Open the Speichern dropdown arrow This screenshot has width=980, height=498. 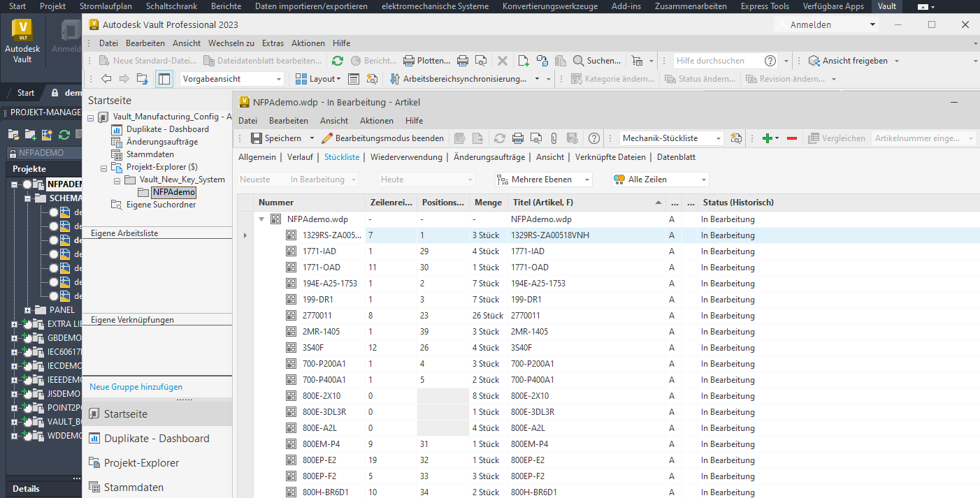point(312,138)
